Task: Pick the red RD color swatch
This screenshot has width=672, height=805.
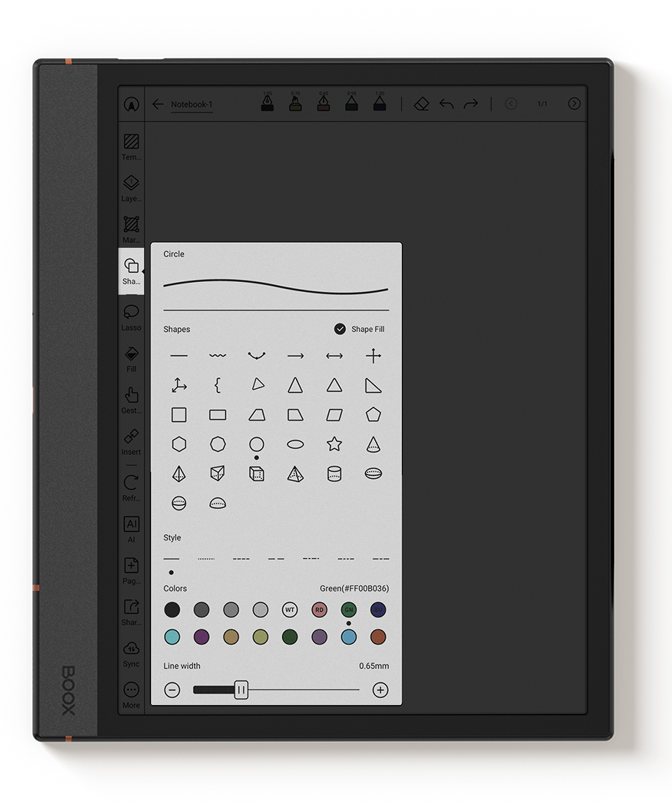Action: point(319,610)
